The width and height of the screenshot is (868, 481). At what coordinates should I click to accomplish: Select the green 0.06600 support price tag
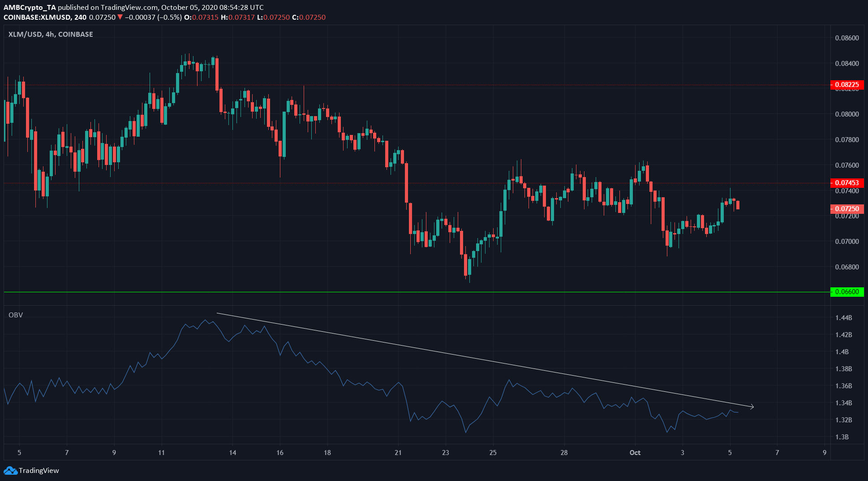(847, 292)
